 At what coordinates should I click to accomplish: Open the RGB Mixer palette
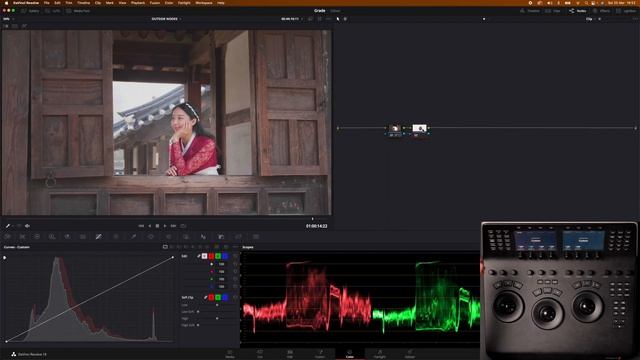pyautogui.click(x=67, y=236)
